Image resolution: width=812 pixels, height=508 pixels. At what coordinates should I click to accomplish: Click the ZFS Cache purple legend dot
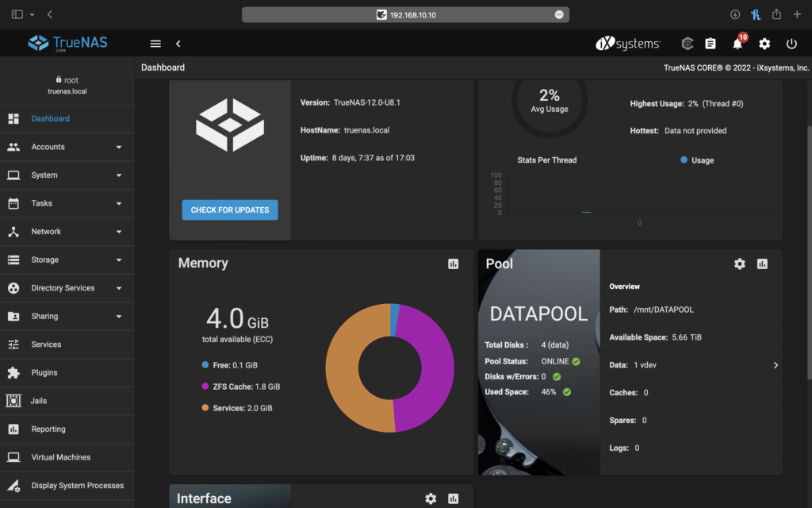pos(205,387)
